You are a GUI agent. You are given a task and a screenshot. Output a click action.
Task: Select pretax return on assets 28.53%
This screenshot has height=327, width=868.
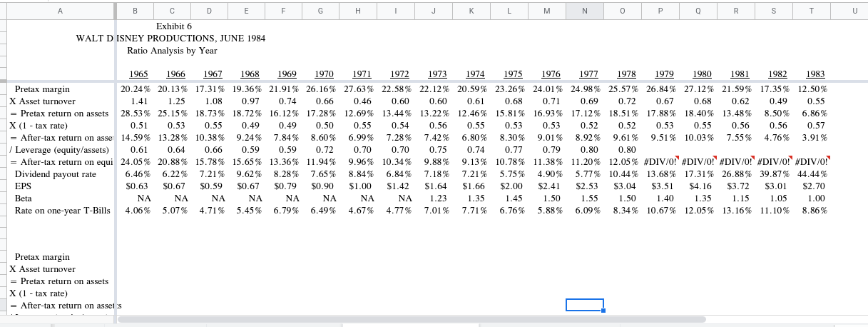136,114
